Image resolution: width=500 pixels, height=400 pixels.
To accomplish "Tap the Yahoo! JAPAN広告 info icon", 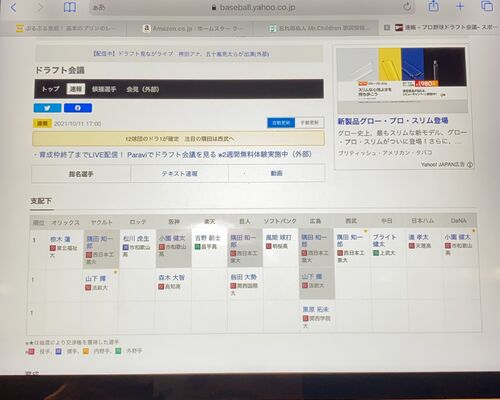I will pyautogui.click(x=470, y=164).
